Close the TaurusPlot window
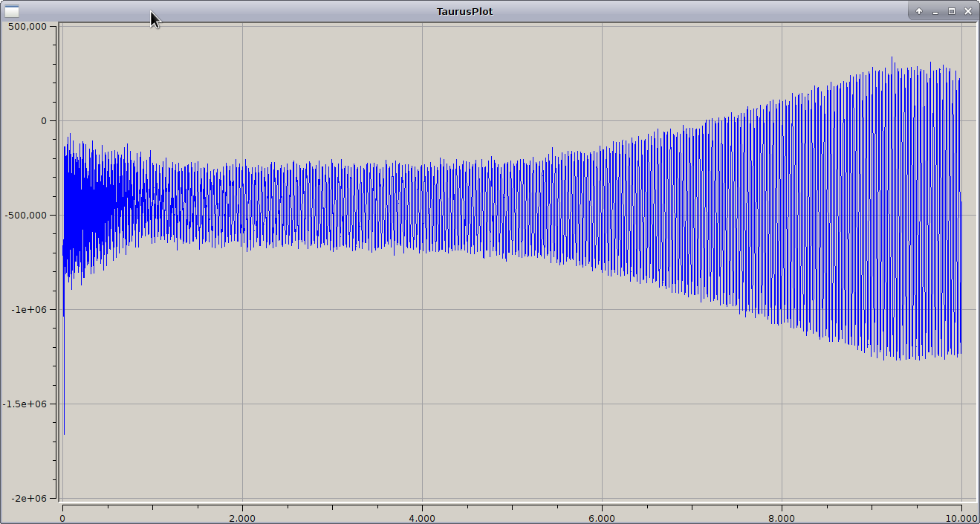Image resolution: width=980 pixels, height=524 pixels. pyautogui.click(x=967, y=11)
